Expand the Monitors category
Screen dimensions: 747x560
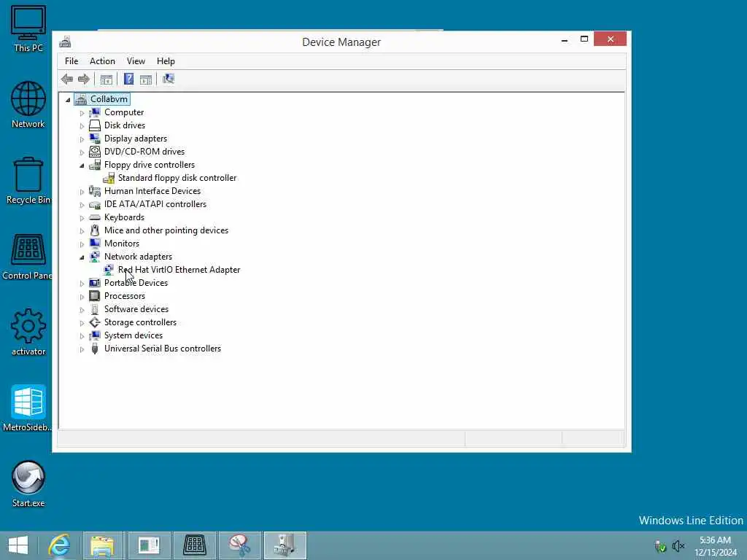(x=82, y=244)
